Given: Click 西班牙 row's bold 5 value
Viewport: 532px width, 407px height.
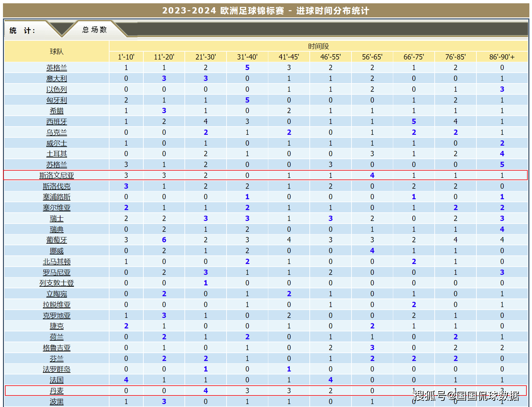Looking at the screenshot, I should point(414,122).
